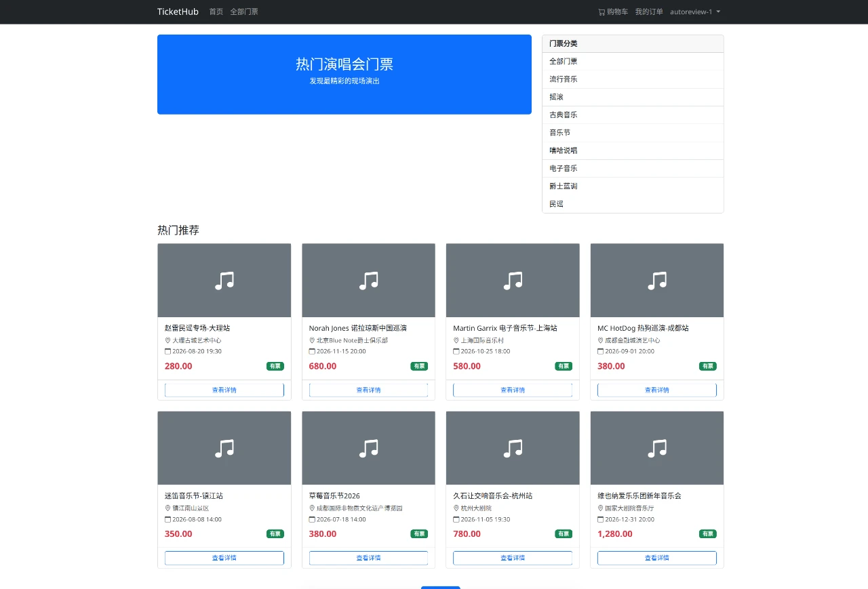The height and width of the screenshot is (589, 868).
Task: Click the 有票 badge next to price 280.00
Action: click(x=275, y=366)
